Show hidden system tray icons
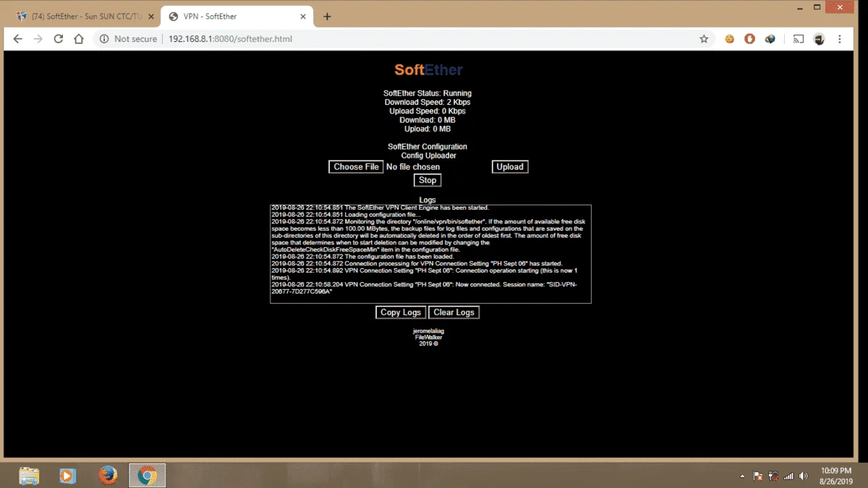 (x=743, y=476)
